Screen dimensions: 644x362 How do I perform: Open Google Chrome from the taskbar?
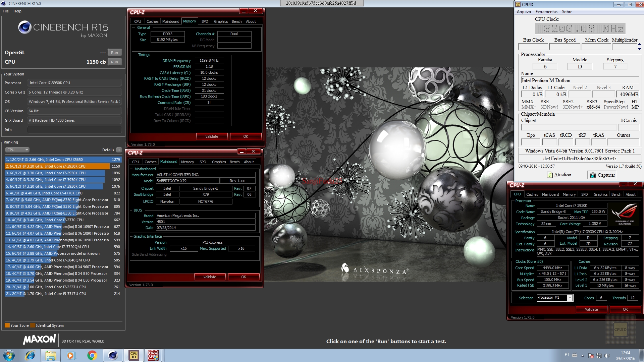click(x=92, y=355)
